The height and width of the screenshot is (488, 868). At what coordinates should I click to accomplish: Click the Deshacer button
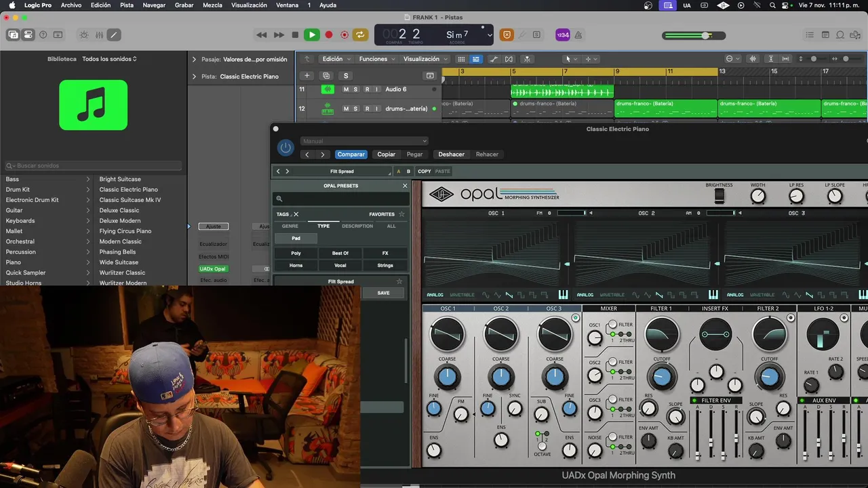451,155
